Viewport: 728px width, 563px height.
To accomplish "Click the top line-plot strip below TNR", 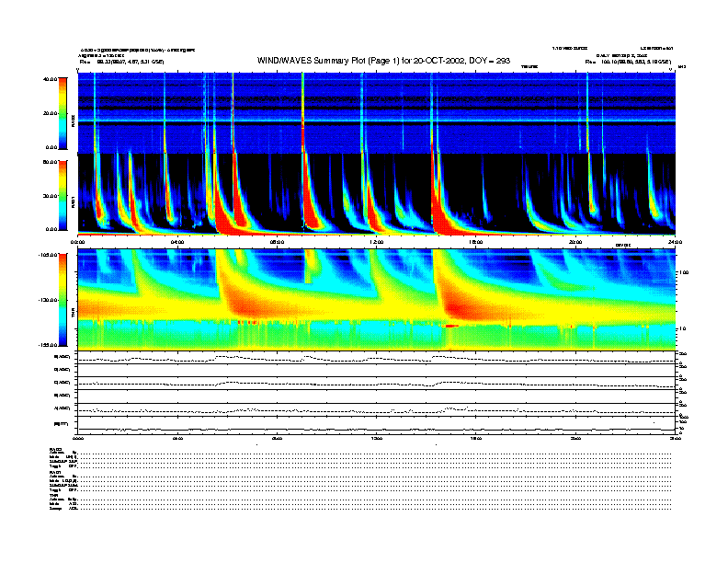I will tap(376, 358).
